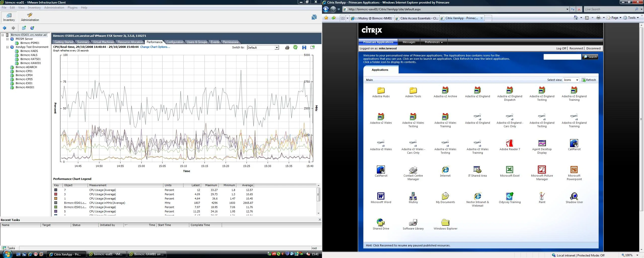Launch Microsoft Powerpoint

click(x=574, y=173)
